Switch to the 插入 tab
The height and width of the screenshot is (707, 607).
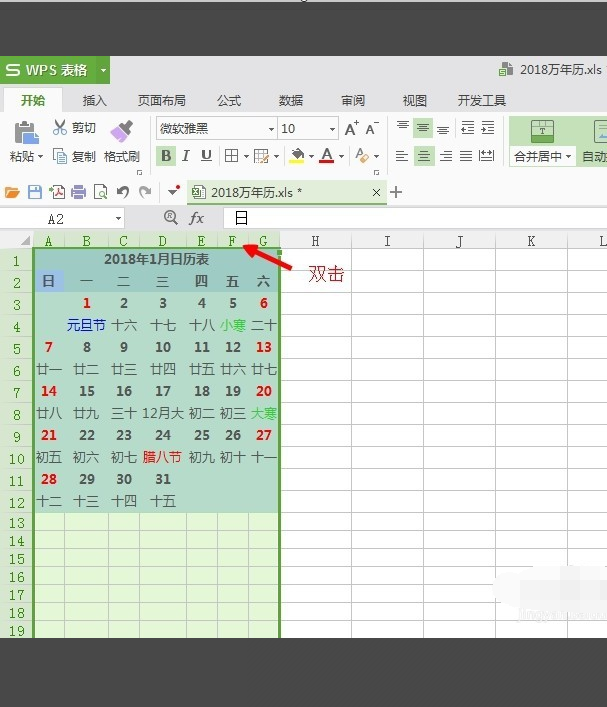(95, 101)
